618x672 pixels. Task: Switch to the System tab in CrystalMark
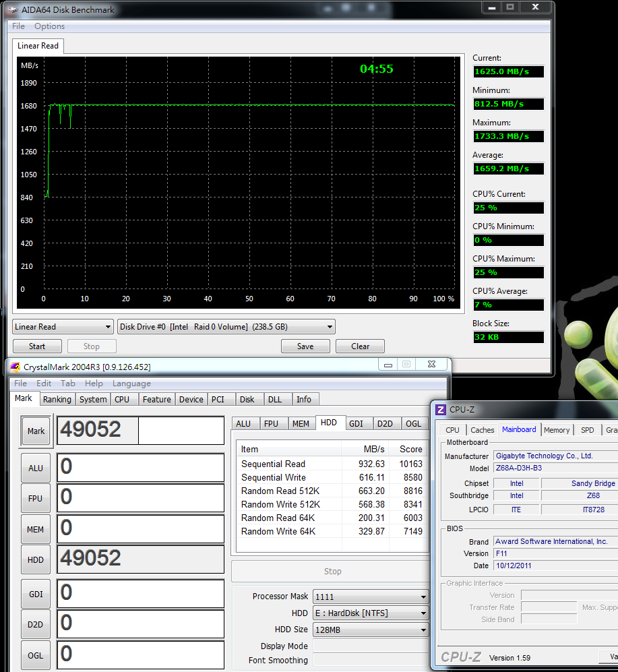pos(93,400)
